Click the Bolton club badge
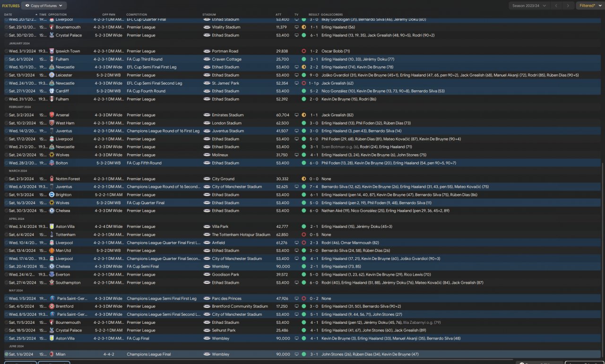This screenshot has height=364, width=605. pos(52,163)
